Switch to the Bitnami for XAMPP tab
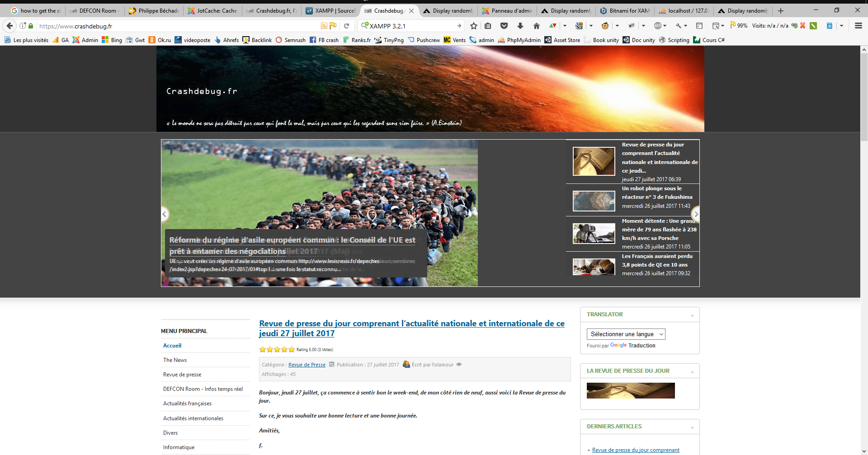This screenshot has height=455, width=868. 625,11
